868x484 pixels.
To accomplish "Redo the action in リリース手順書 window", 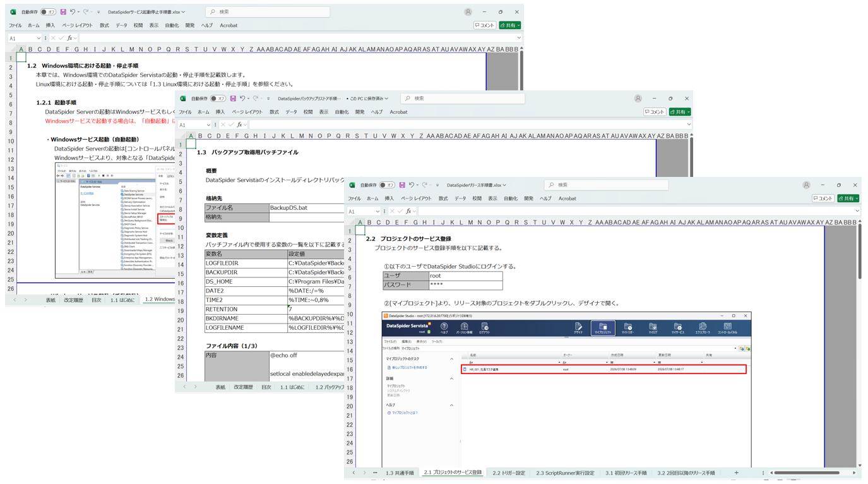I will pyautogui.click(x=425, y=185).
